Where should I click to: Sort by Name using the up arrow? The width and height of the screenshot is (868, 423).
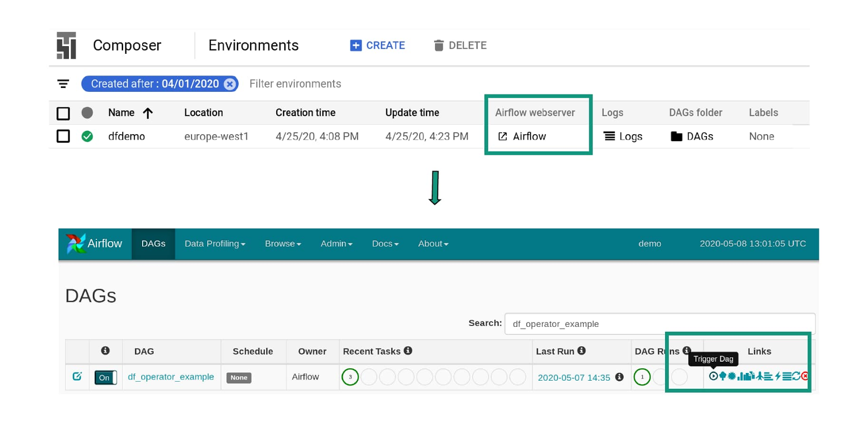[148, 113]
